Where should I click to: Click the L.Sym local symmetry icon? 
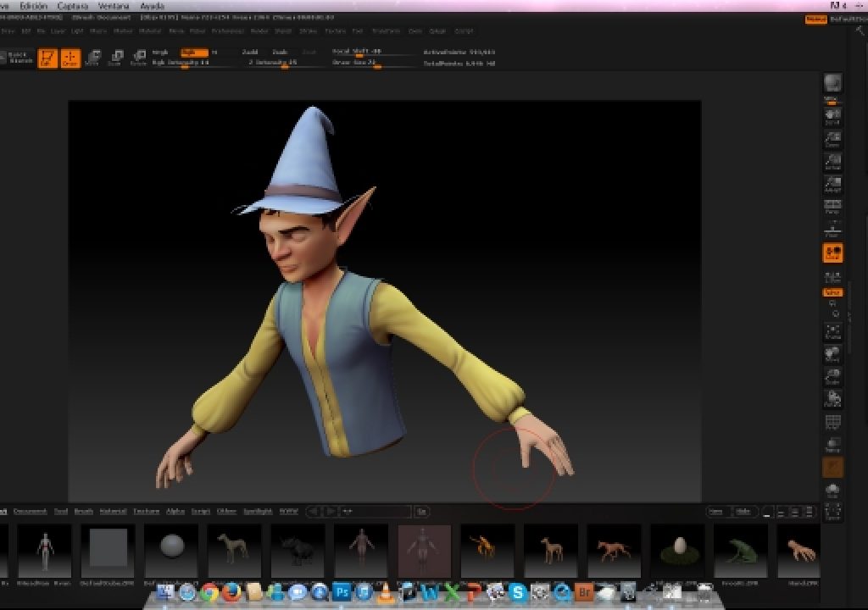coord(832,276)
